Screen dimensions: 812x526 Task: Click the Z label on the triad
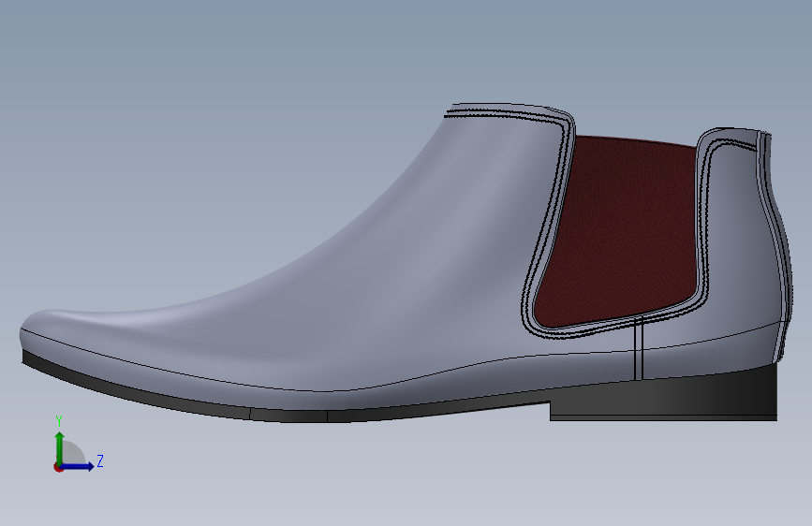[100, 460]
